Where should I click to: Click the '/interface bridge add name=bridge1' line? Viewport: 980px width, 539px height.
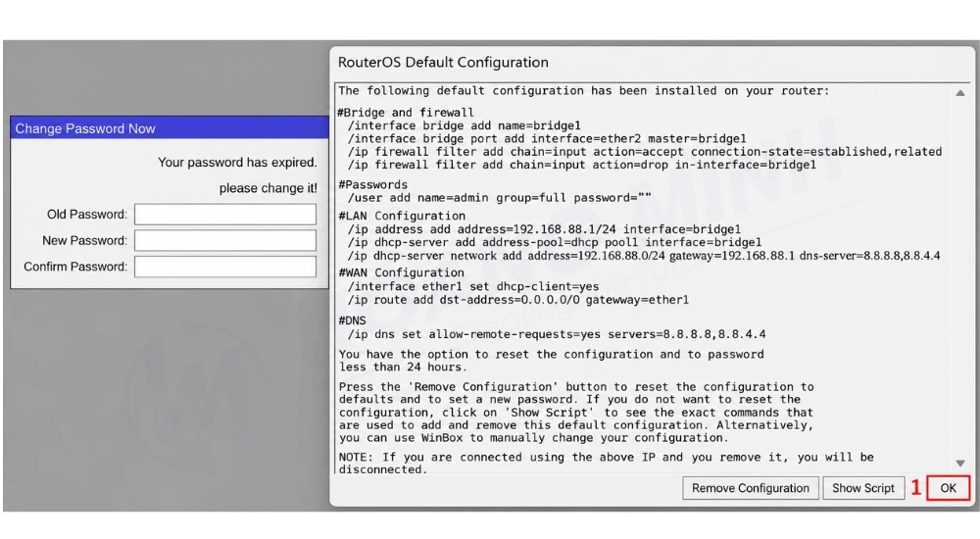tap(464, 125)
